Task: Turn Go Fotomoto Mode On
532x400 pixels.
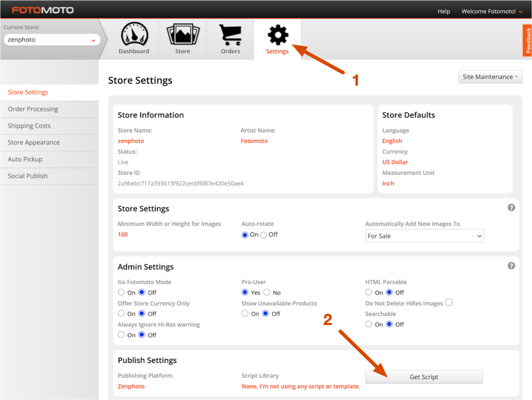Action: tap(121, 292)
